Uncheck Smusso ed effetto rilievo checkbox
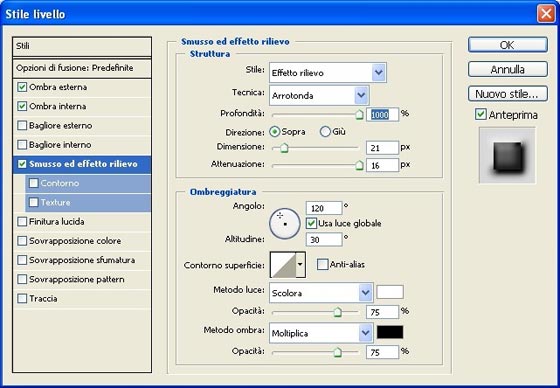 (x=22, y=164)
